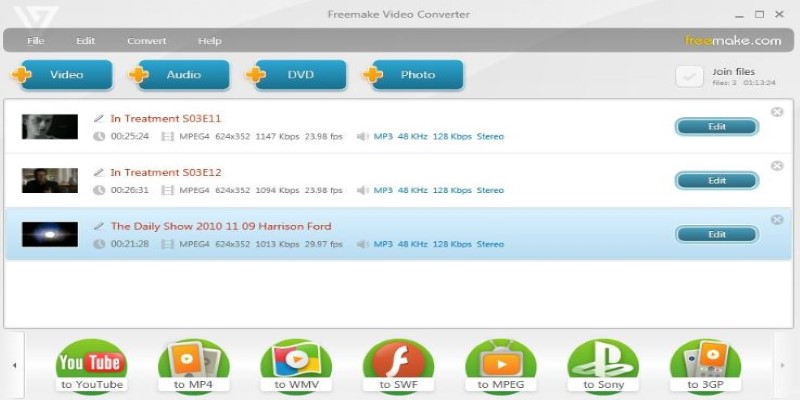Image resolution: width=800 pixels, height=400 pixels.
Task: Click the speaker icon for S03E11
Action: (363, 136)
